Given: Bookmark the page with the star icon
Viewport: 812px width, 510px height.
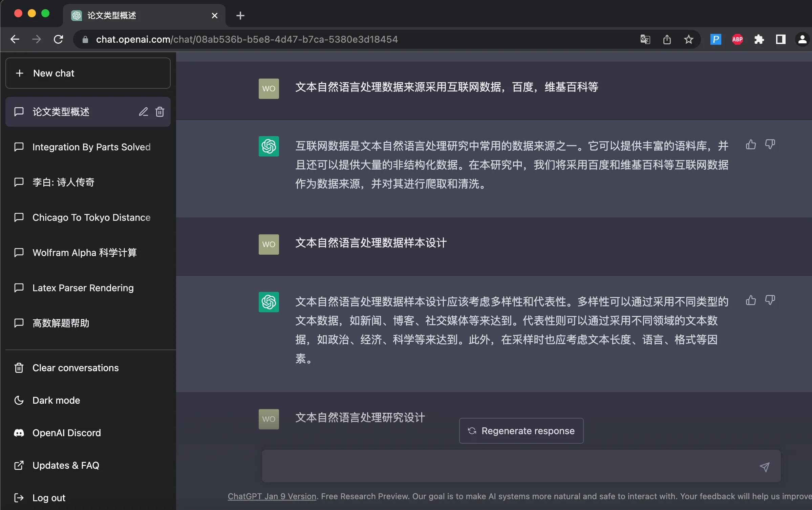Looking at the screenshot, I should pos(688,39).
